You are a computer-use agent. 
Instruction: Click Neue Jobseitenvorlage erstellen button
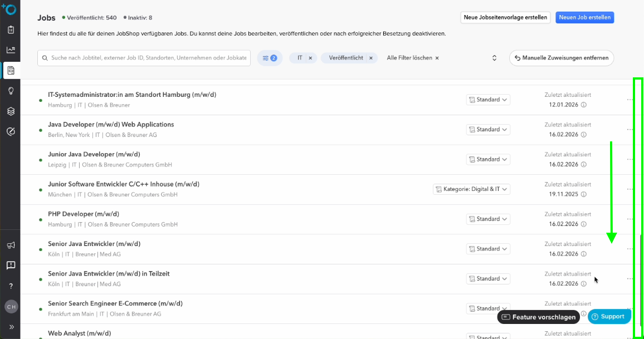[x=505, y=17]
